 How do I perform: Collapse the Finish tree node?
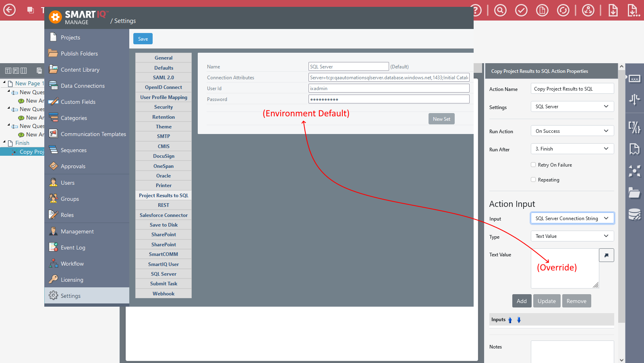tap(4, 142)
